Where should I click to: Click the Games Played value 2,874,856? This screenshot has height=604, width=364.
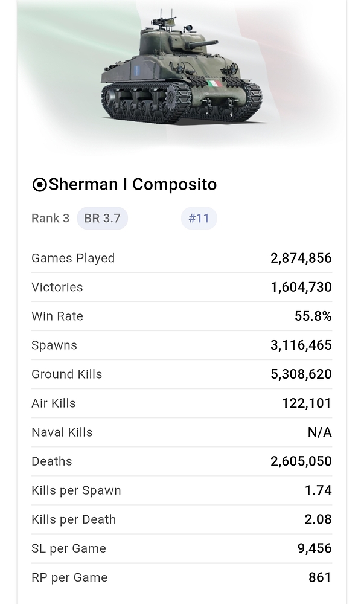coord(301,259)
